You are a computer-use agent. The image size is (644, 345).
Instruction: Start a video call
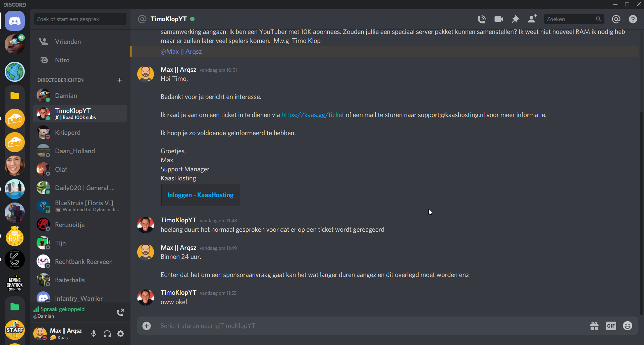click(498, 19)
